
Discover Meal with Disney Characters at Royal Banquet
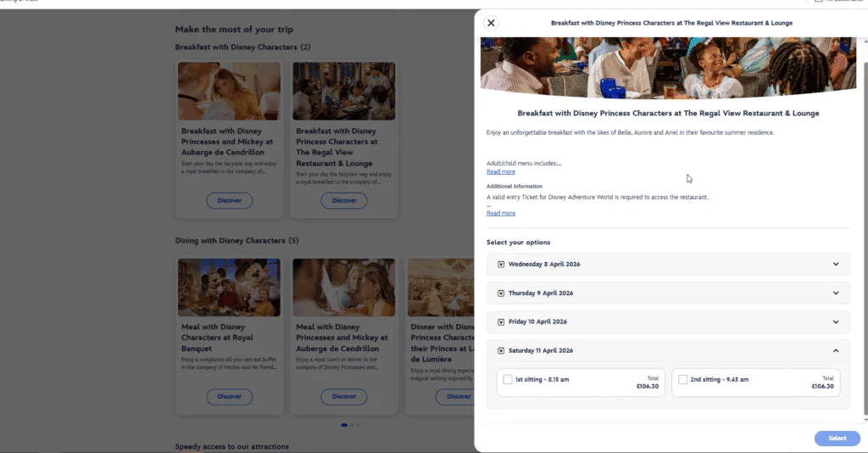point(229,396)
